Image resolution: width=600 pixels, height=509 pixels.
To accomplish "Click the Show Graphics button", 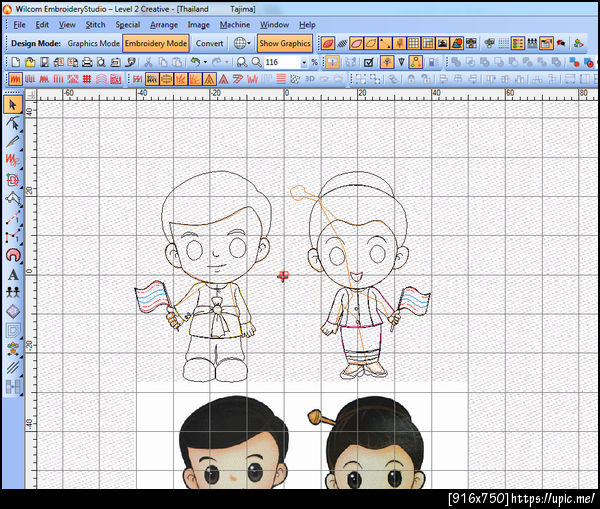I will tap(285, 44).
